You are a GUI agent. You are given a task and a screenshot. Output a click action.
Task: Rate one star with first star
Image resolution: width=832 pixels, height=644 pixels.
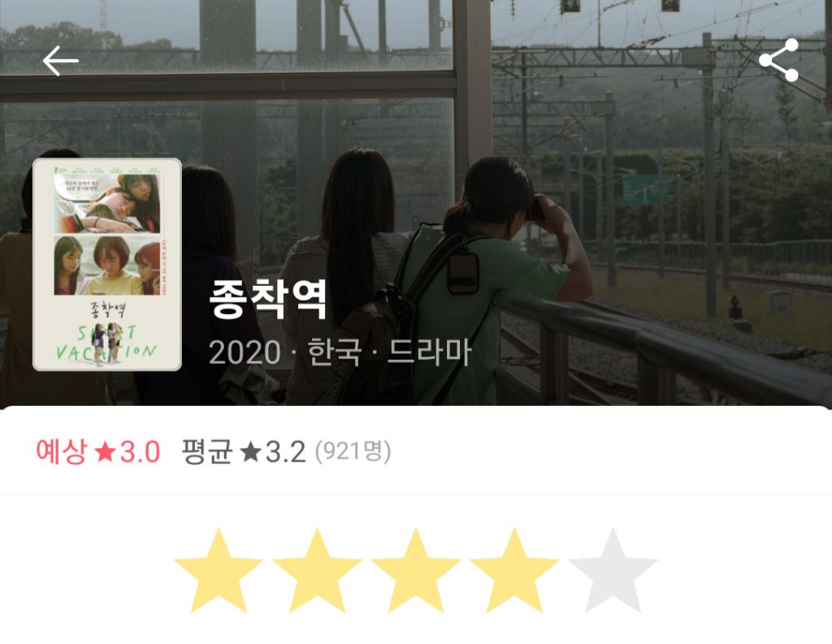tap(219, 570)
